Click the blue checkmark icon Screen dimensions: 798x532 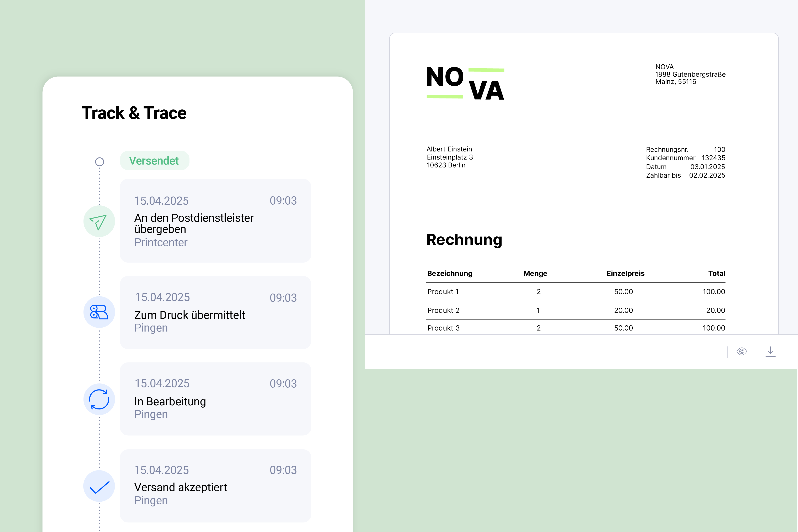point(99,487)
